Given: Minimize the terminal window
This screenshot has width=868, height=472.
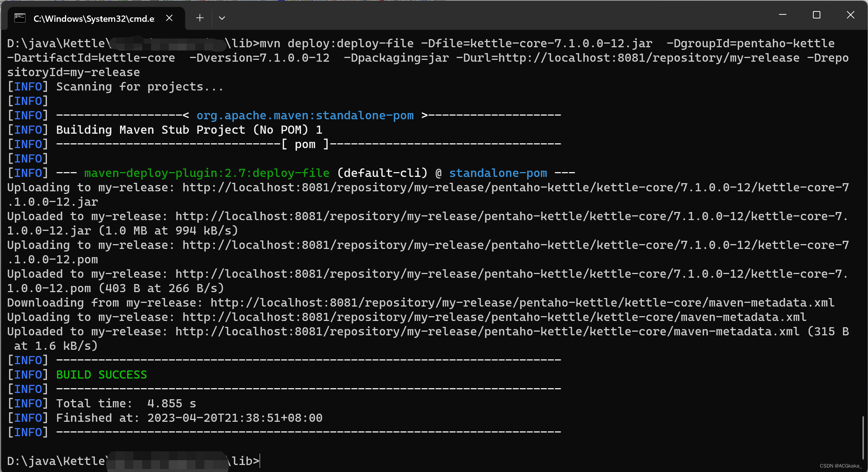Looking at the screenshot, I should coord(783,15).
